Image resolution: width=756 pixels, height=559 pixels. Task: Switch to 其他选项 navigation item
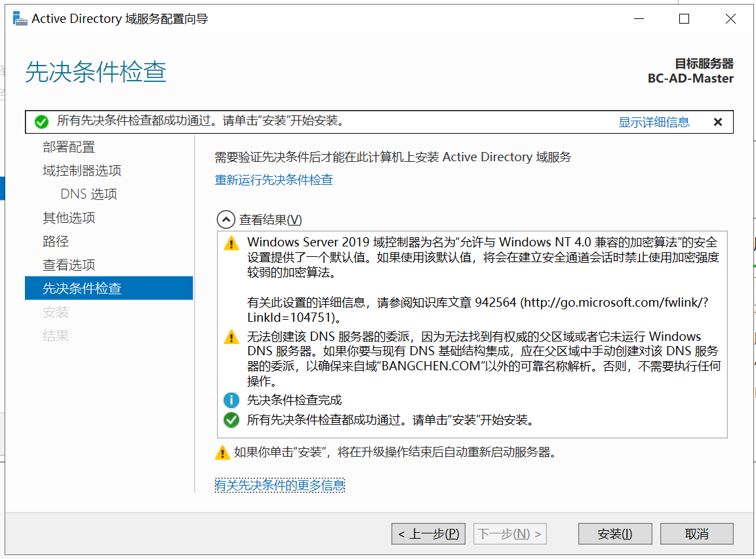pos(69,218)
